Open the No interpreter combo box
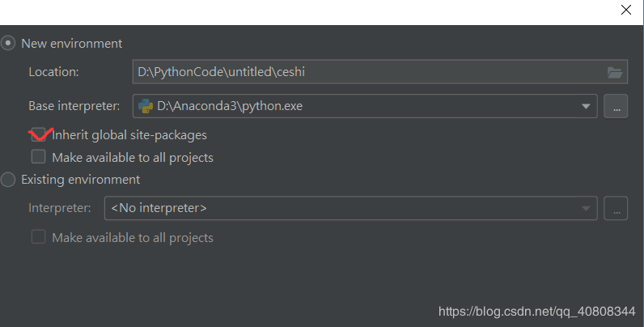The height and width of the screenshot is (327, 644). tap(348, 209)
